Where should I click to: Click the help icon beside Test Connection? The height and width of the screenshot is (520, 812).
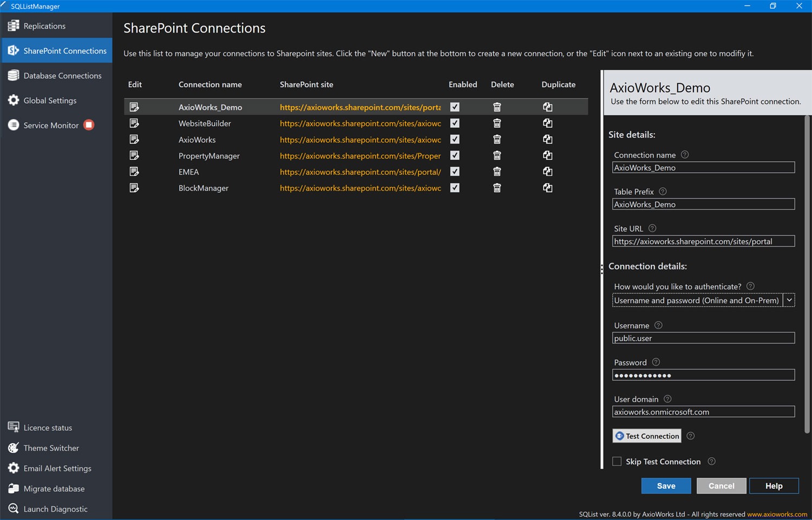(690, 436)
